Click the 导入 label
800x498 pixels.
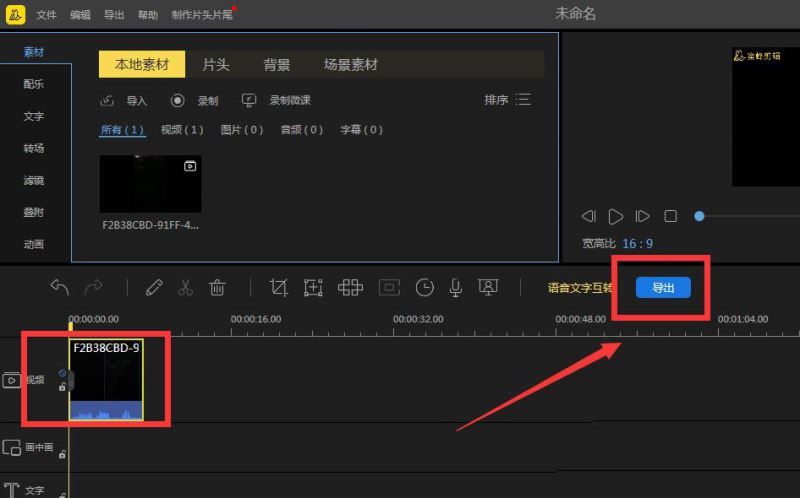(137, 101)
